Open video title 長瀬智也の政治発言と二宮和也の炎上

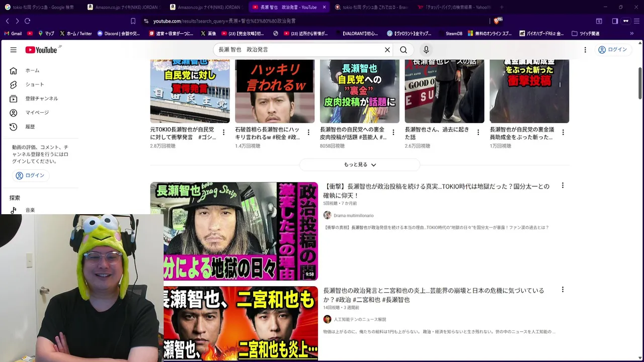[434, 295]
